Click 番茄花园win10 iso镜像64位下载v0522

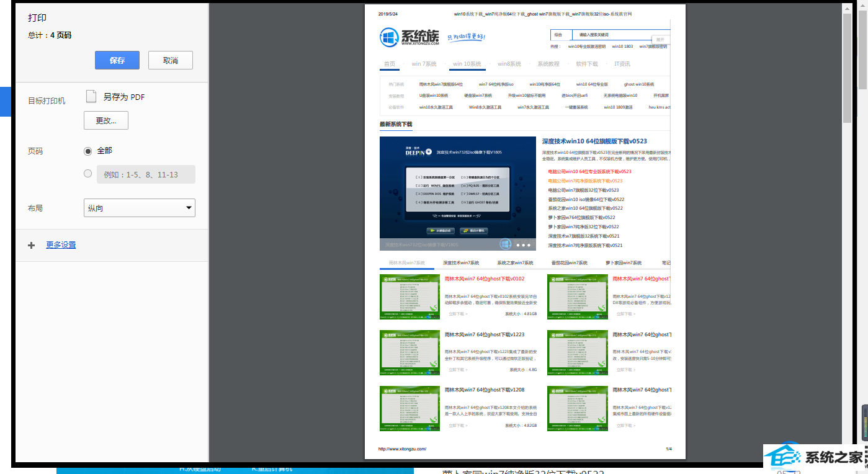586,199
